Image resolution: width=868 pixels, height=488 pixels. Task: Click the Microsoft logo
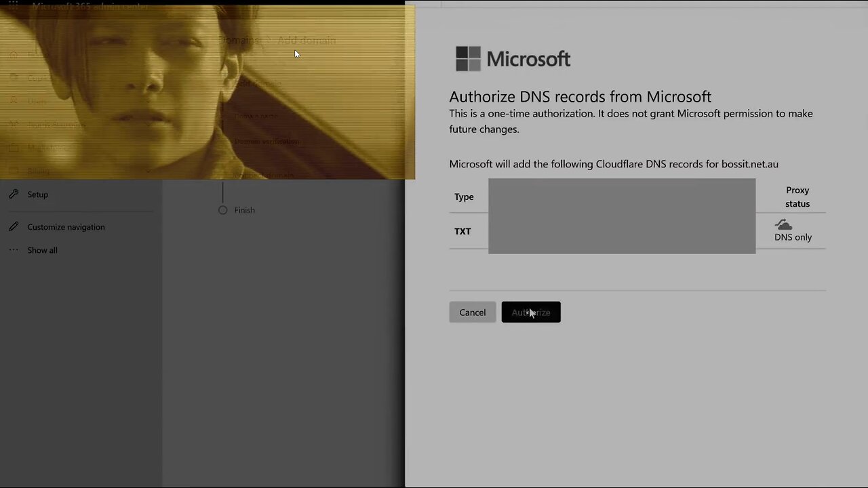pyautogui.click(x=513, y=59)
